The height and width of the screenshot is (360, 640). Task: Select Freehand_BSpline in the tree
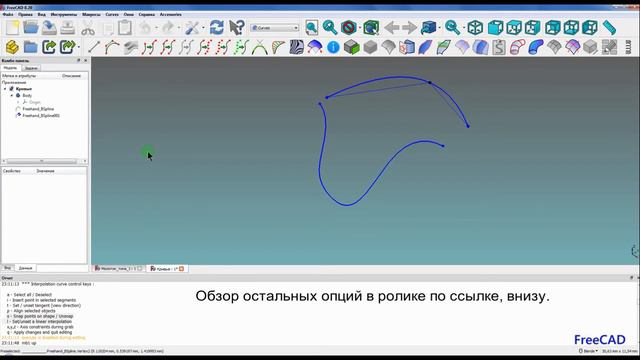click(x=38, y=109)
